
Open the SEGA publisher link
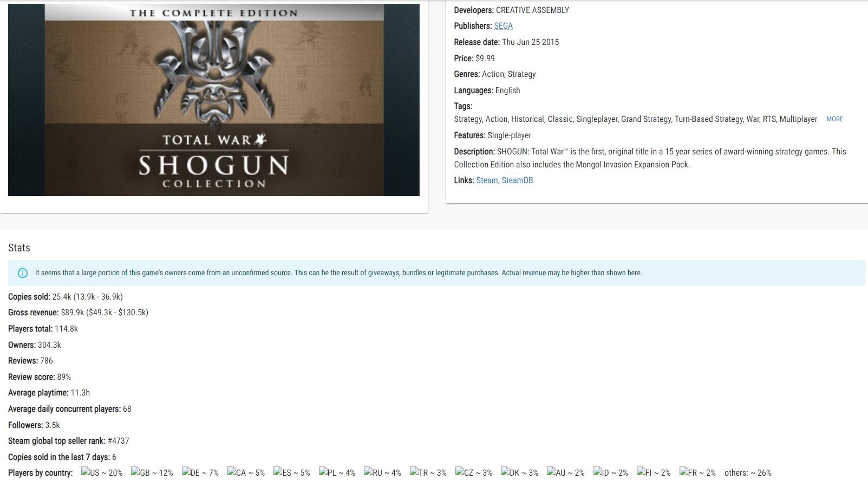tap(503, 26)
